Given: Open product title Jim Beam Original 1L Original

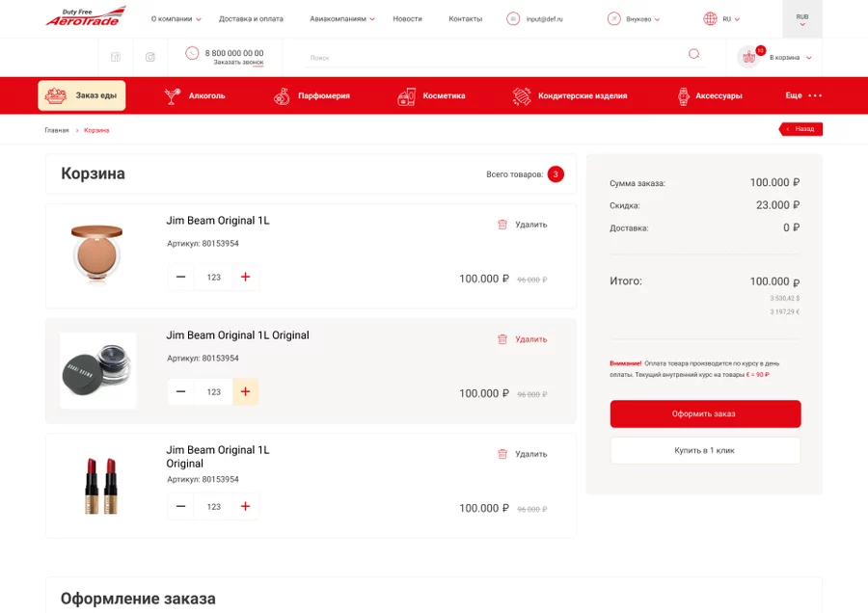Looking at the screenshot, I should coord(237,335).
